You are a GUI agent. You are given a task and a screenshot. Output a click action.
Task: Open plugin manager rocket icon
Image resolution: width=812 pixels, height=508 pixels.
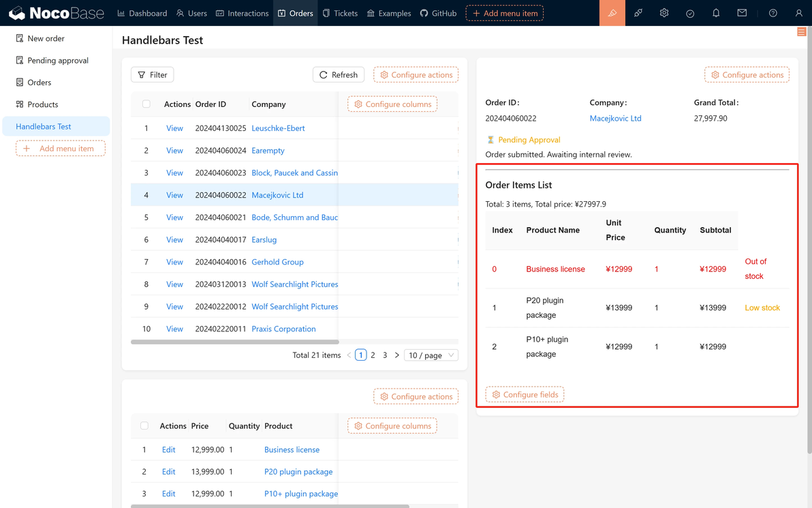click(x=638, y=13)
